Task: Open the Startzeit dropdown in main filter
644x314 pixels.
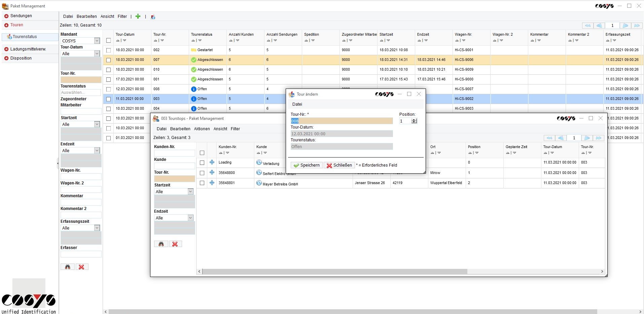Action: (97, 124)
